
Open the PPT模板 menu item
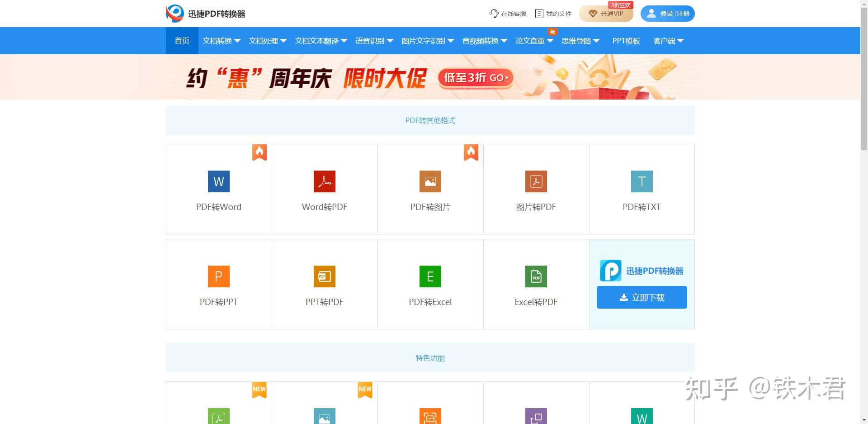[626, 41]
